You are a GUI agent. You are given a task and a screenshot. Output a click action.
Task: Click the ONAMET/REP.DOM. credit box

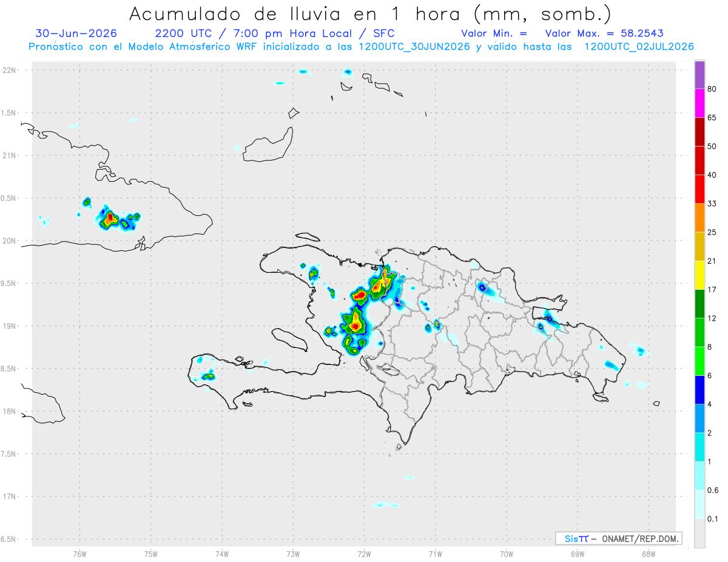pos(619,538)
